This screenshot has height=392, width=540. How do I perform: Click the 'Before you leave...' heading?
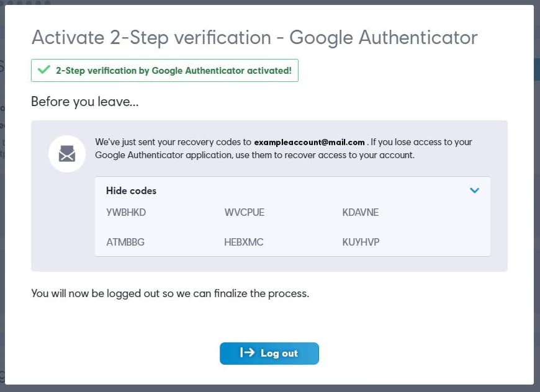click(x=84, y=102)
